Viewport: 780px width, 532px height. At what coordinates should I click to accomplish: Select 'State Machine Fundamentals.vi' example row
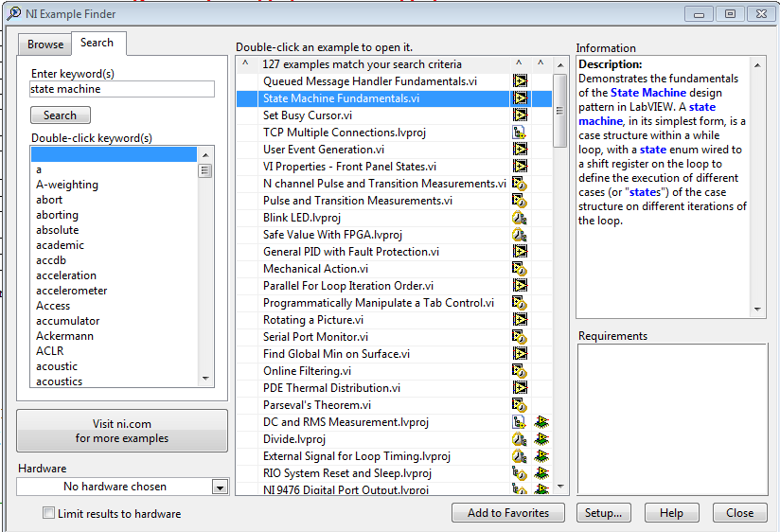(x=394, y=98)
